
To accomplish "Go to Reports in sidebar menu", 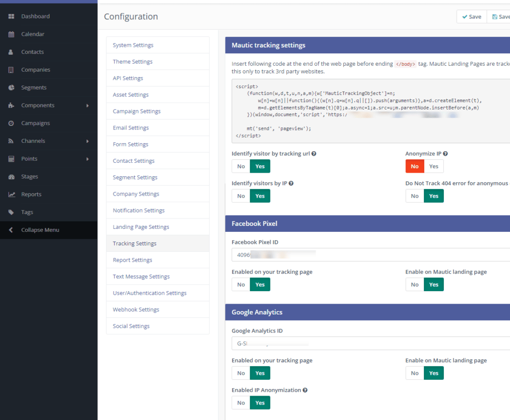I will [49, 195].
